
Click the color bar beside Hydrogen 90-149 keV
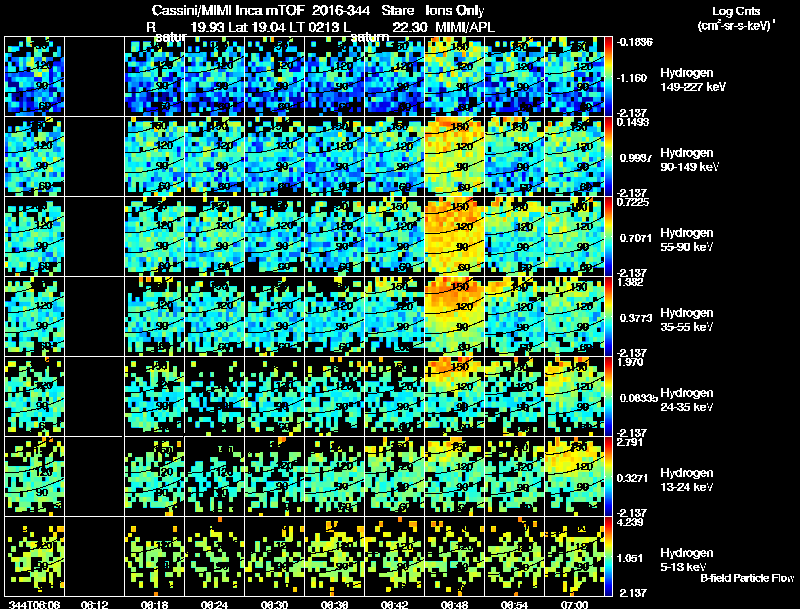608,157
